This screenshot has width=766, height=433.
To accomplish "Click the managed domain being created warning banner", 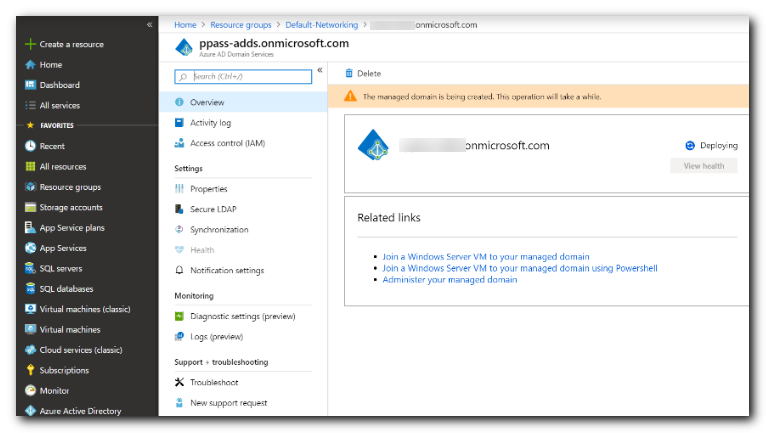I will tap(538, 96).
